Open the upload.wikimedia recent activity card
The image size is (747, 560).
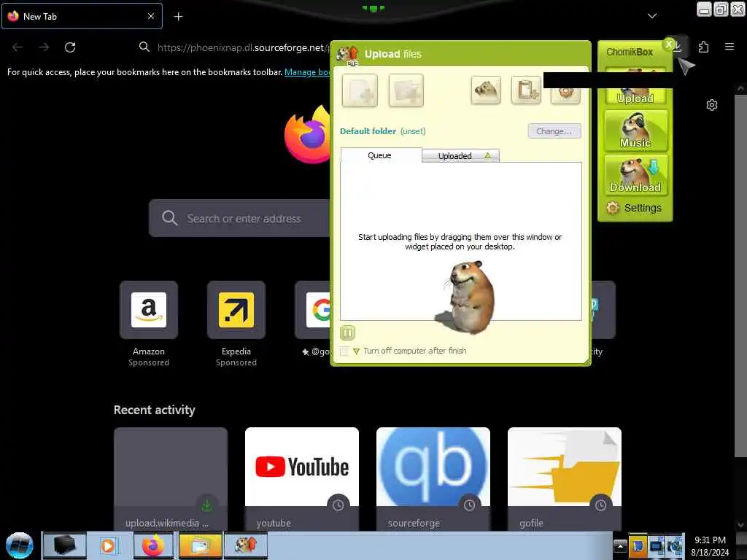click(171, 479)
